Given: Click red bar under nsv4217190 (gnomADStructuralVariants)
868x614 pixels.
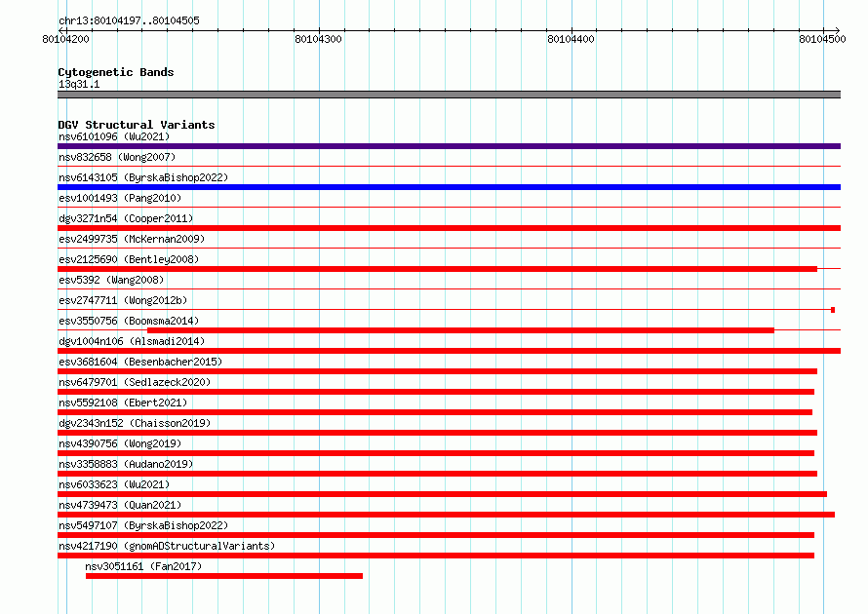Looking at the screenshot, I should [x=436, y=556].
